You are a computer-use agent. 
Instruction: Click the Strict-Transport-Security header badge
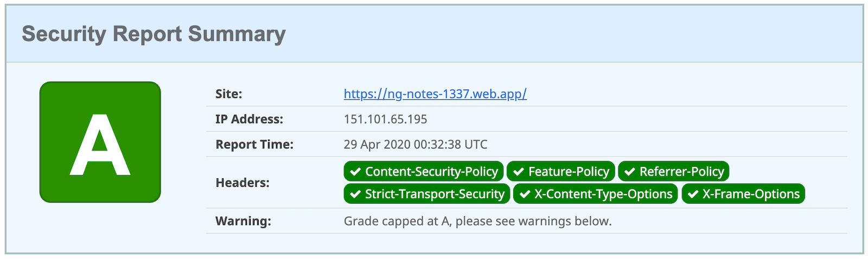(x=427, y=194)
